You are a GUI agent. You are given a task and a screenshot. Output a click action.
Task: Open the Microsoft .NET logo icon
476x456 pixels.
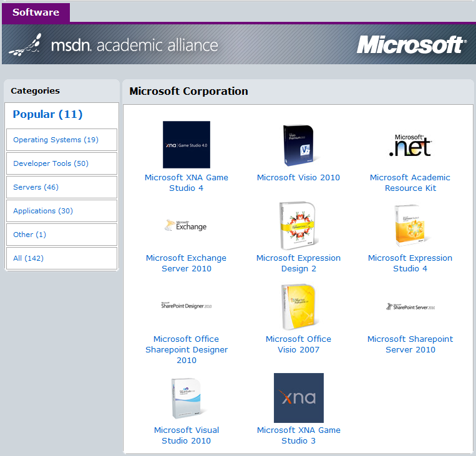[410, 146]
